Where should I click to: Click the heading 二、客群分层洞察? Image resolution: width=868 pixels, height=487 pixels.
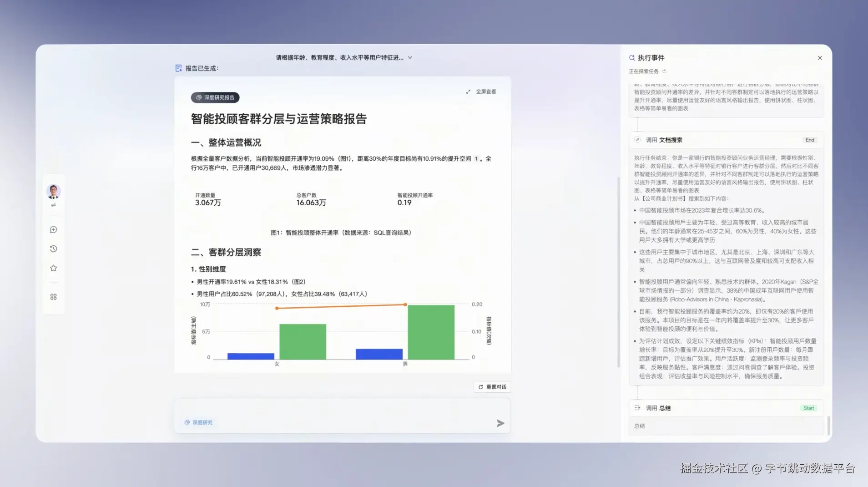[x=226, y=253]
